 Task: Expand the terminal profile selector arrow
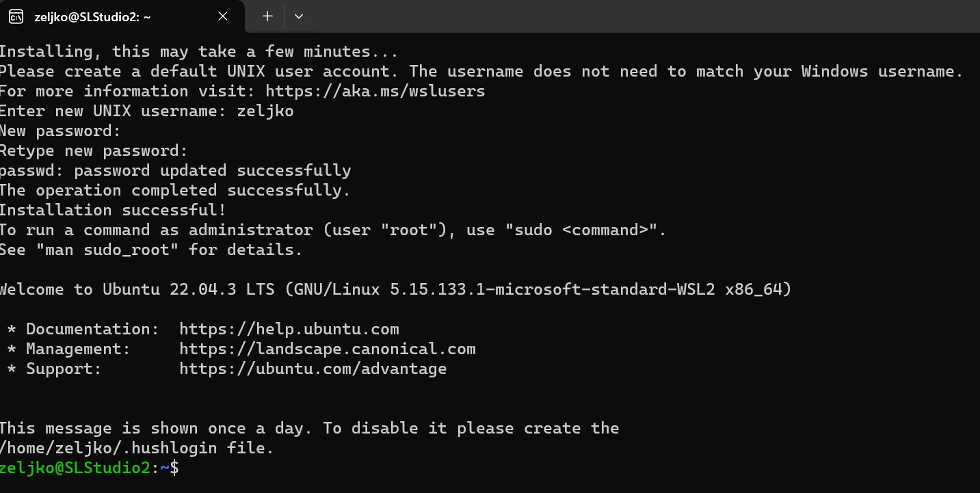[x=299, y=16]
